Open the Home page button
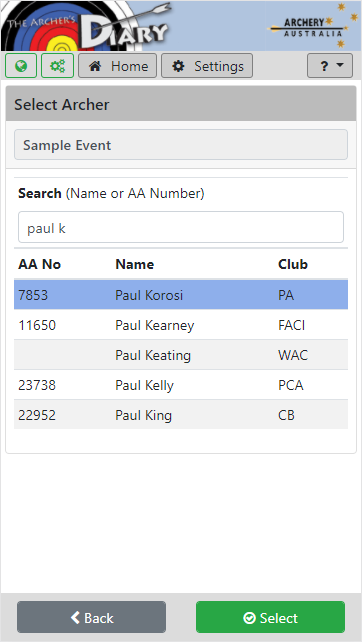 tap(118, 66)
